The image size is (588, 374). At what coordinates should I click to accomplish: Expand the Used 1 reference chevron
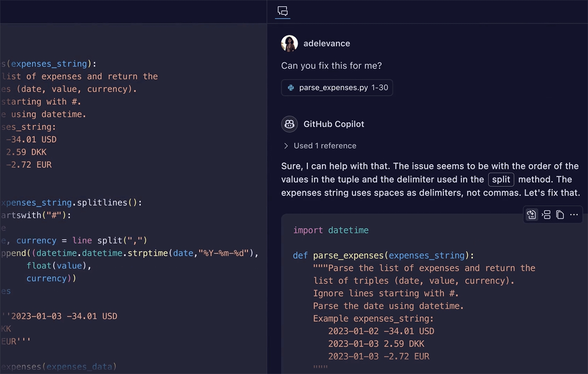286,146
